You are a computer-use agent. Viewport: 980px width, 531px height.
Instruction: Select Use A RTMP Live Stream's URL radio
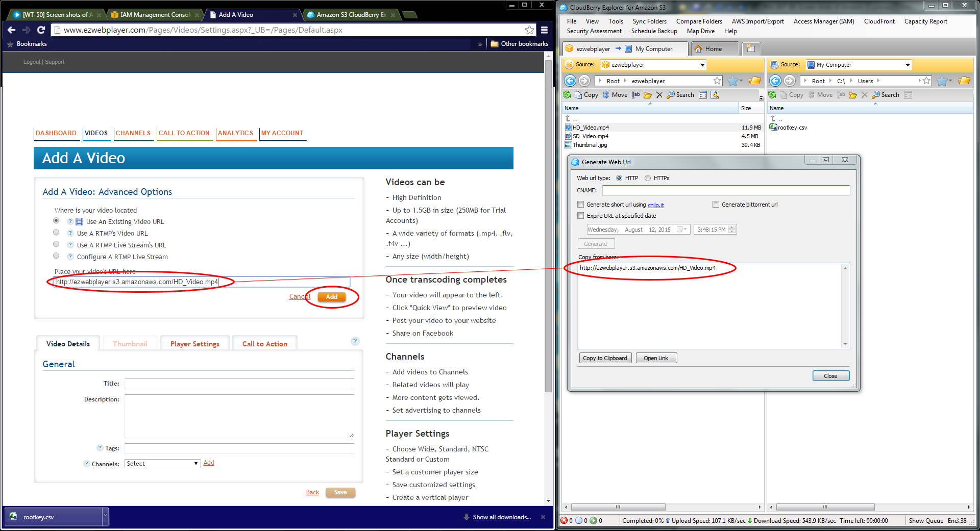pos(56,244)
